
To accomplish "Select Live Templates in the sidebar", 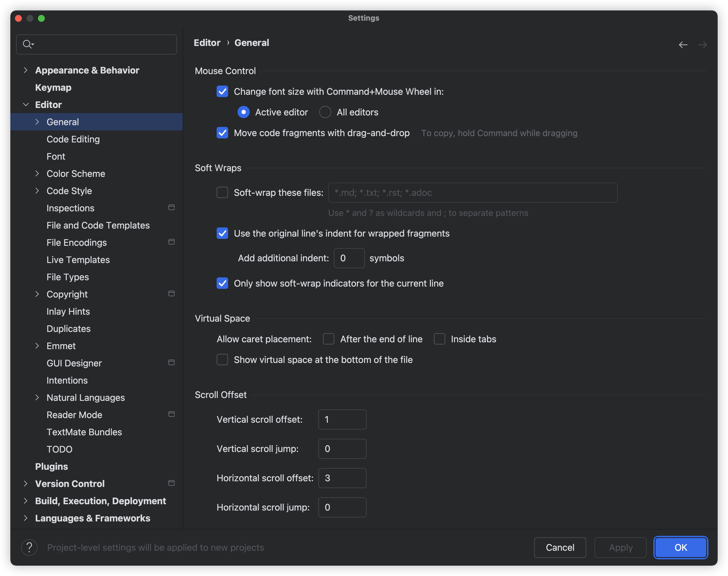I will 78,260.
